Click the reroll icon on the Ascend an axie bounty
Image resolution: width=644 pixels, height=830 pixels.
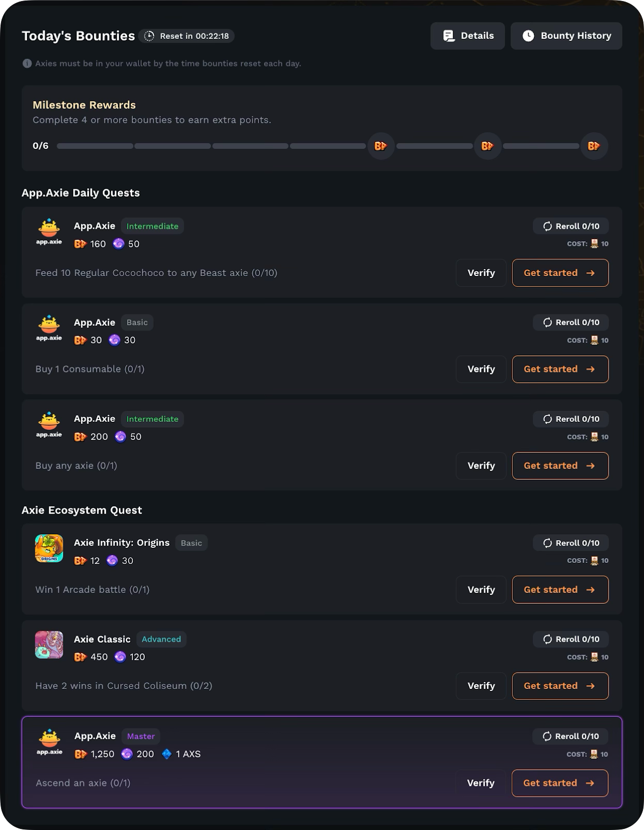[546, 736]
